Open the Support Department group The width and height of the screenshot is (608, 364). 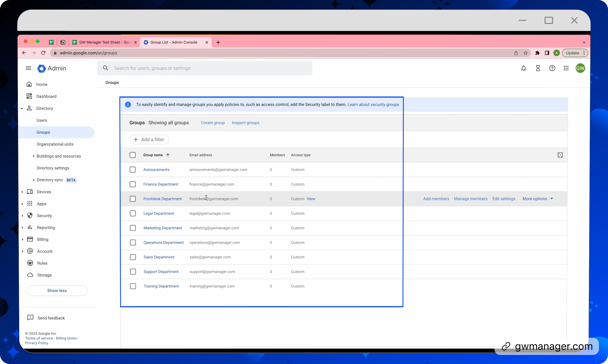point(161,271)
